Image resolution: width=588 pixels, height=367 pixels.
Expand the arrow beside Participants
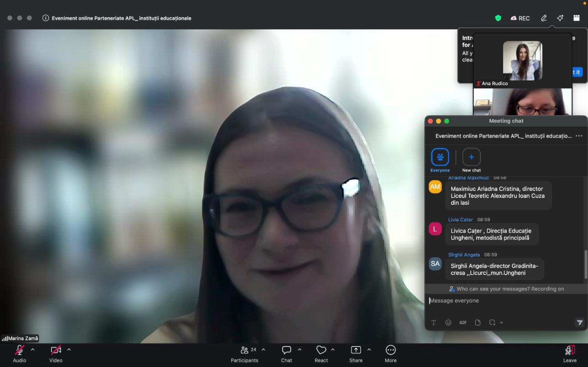(263, 350)
